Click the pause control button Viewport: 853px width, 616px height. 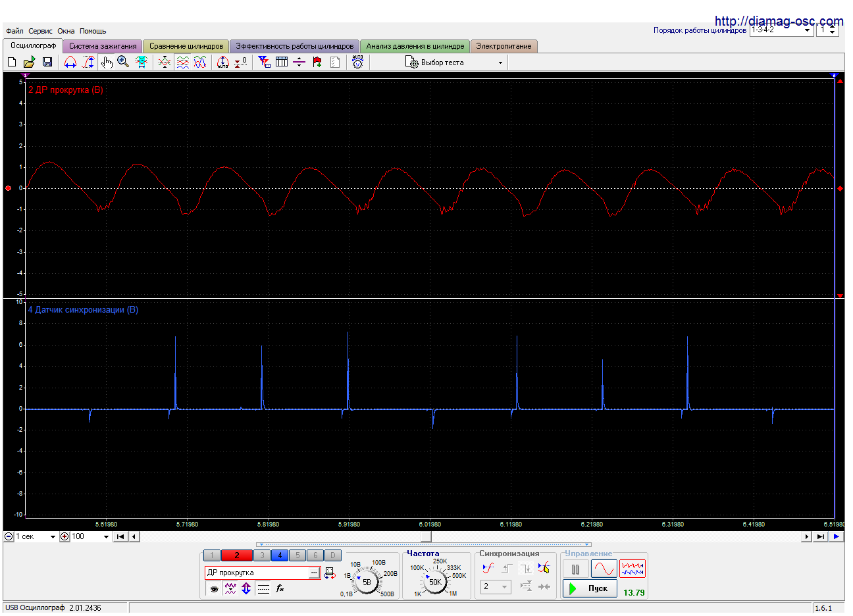[576, 569]
